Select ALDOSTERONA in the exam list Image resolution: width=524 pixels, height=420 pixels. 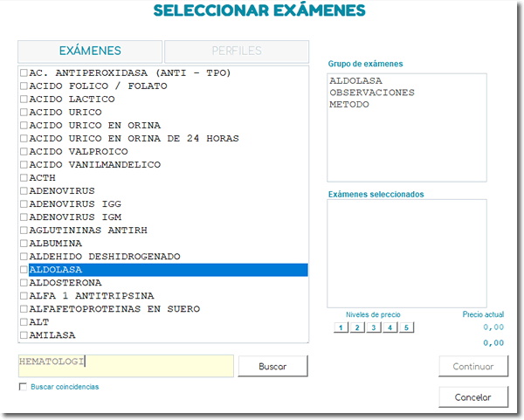click(65, 283)
